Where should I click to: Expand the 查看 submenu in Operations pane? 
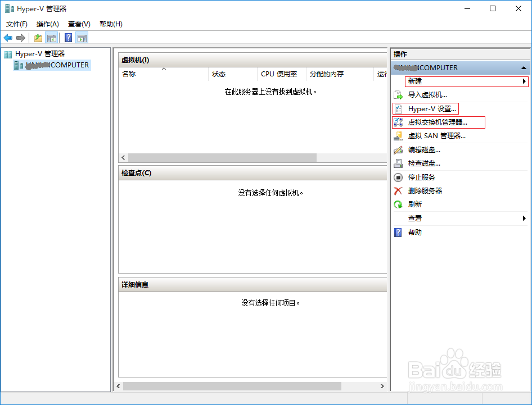pyautogui.click(x=524, y=218)
